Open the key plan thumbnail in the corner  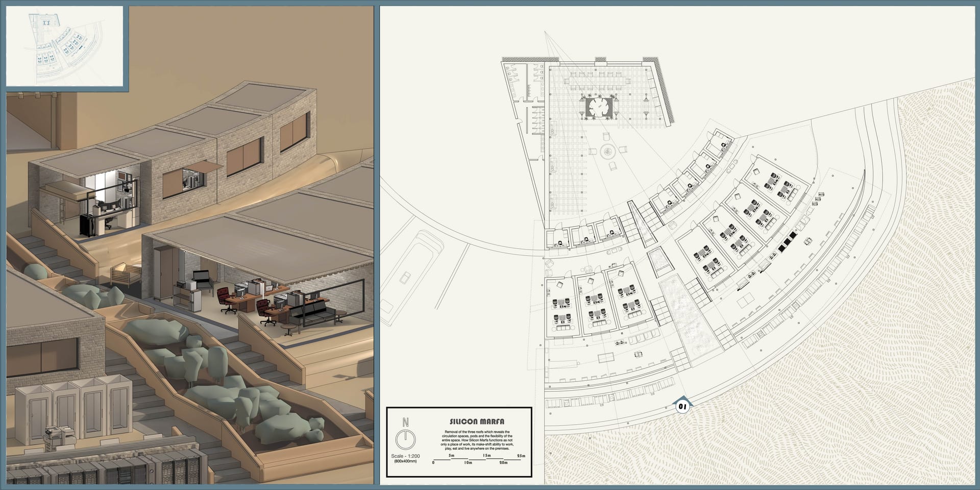coord(65,46)
